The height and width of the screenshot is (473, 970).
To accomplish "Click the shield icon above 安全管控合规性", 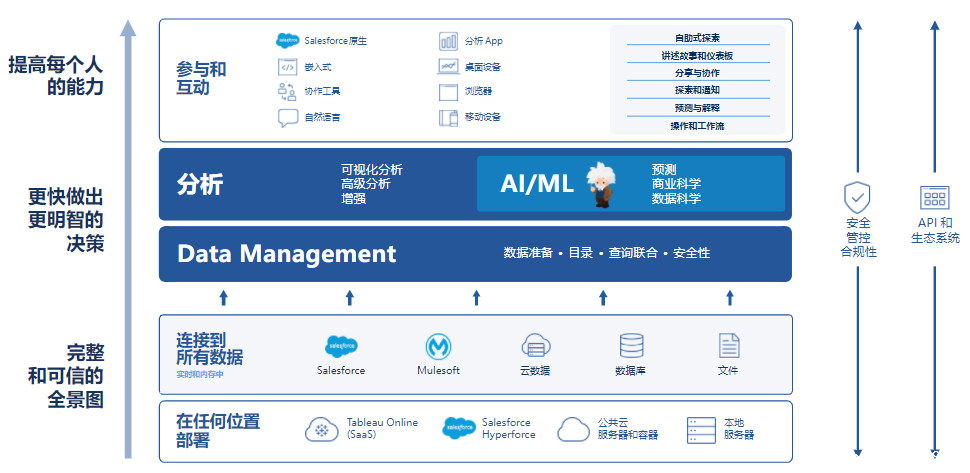I will click(857, 196).
